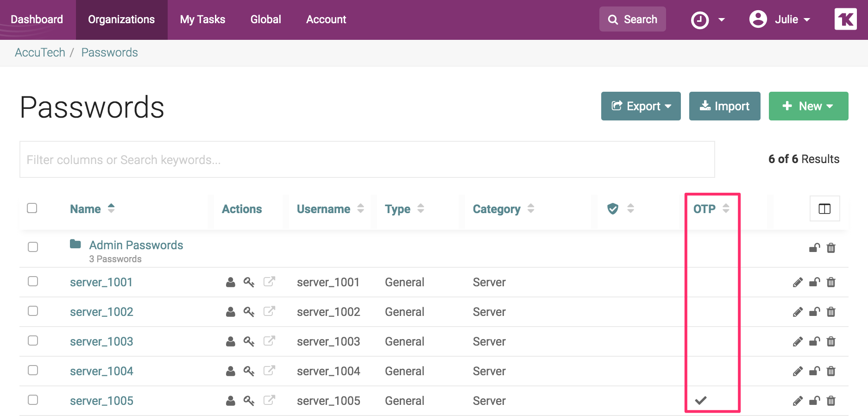The width and height of the screenshot is (868, 416).
Task: Expand the Export dropdown button
Action: [641, 106]
